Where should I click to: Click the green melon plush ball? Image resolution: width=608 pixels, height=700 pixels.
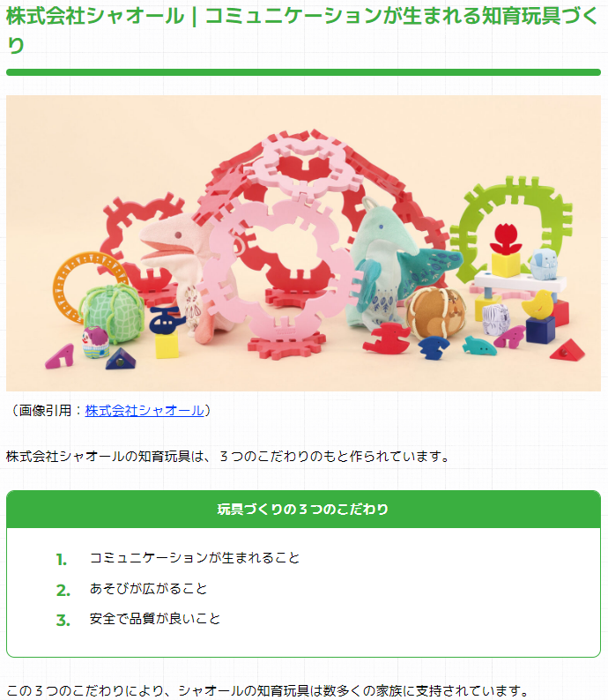(112, 312)
